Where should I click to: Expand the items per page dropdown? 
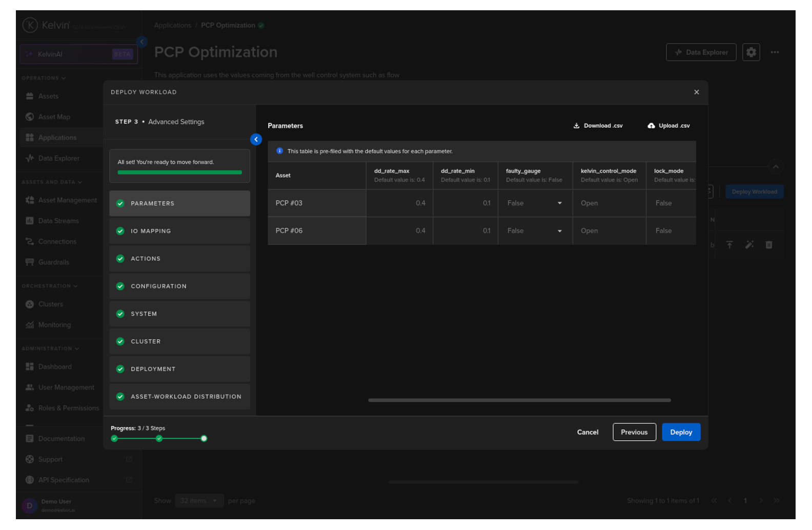(x=199, y=501)
